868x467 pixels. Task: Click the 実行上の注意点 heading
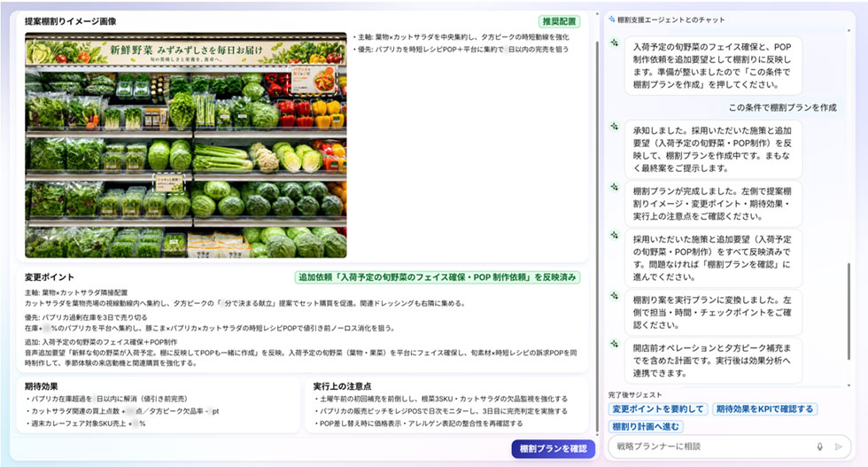point(342,386)
